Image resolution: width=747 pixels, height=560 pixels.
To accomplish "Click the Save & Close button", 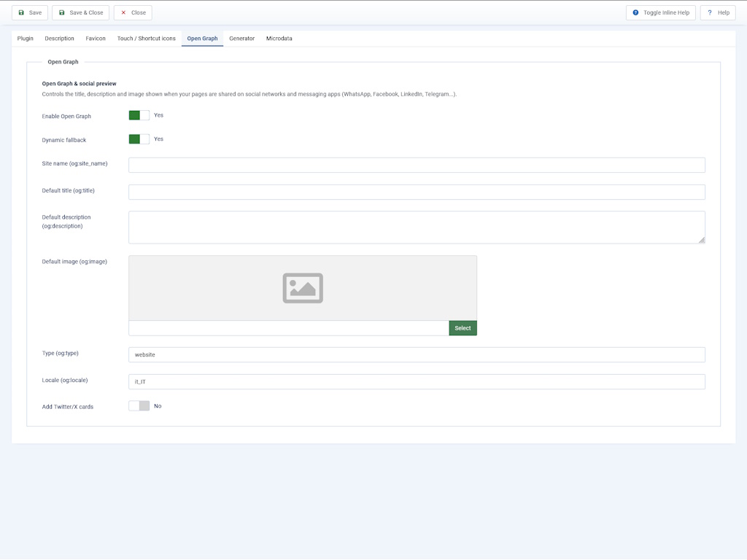I will (x=80, y=13).
